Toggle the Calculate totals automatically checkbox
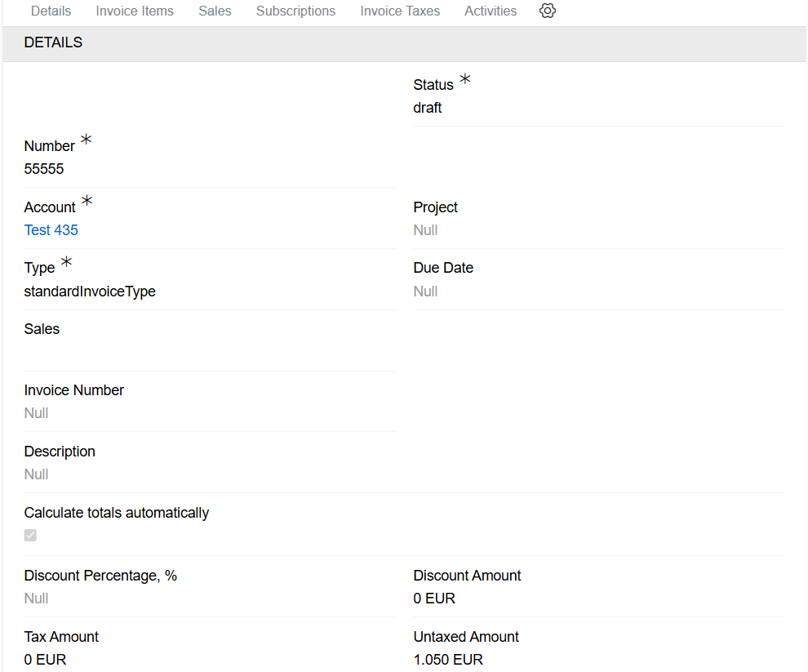The width and height of the screenshot is (808, 672). pyautogui.click(x=30, y=535)
